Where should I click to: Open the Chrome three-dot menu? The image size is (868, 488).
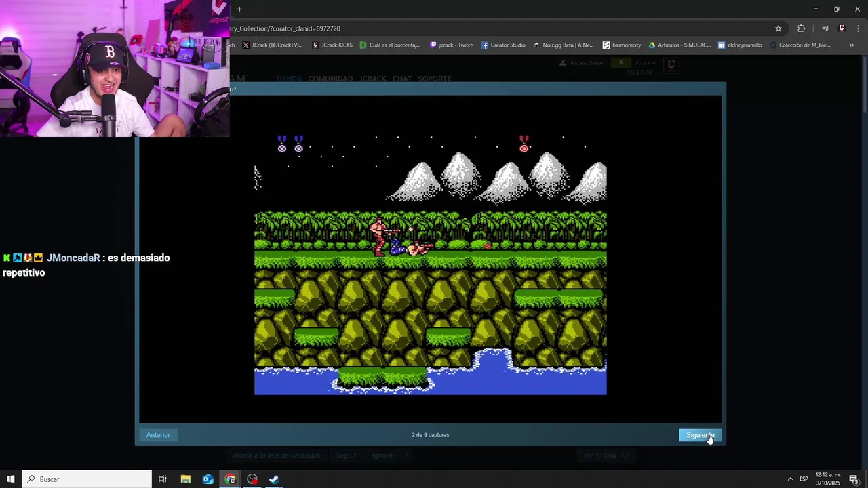(x=858, y=28)
